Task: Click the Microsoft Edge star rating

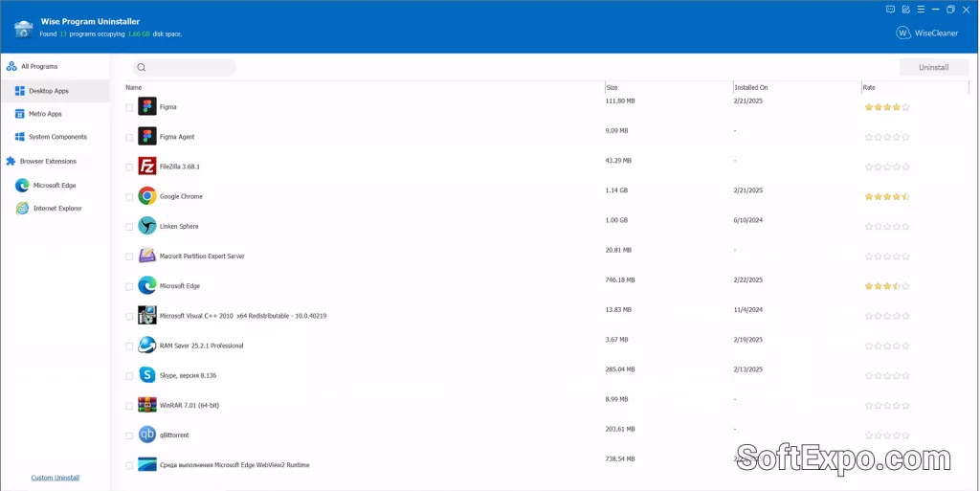Action: click(887, 286)
